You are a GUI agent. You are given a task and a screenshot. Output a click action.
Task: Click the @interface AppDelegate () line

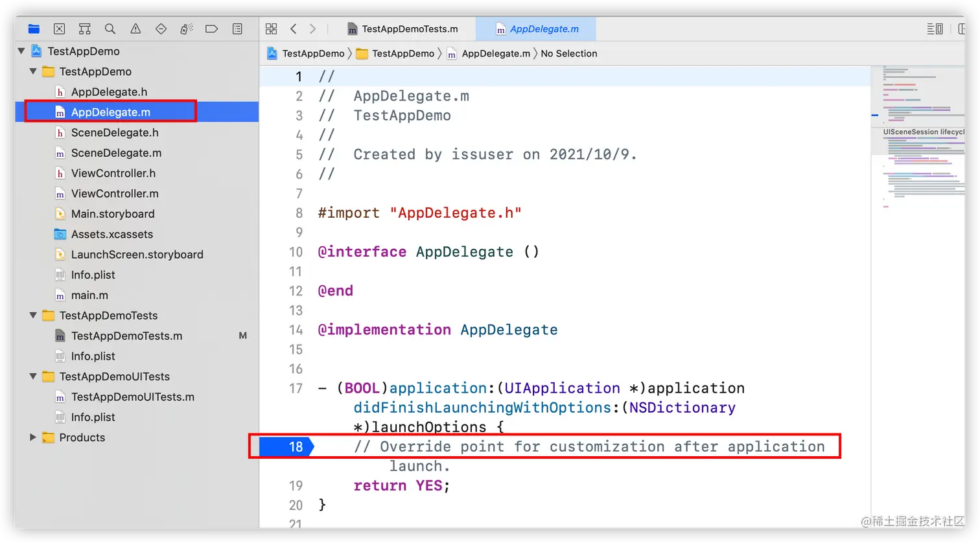pyautogui.click(x=428, y=252)
